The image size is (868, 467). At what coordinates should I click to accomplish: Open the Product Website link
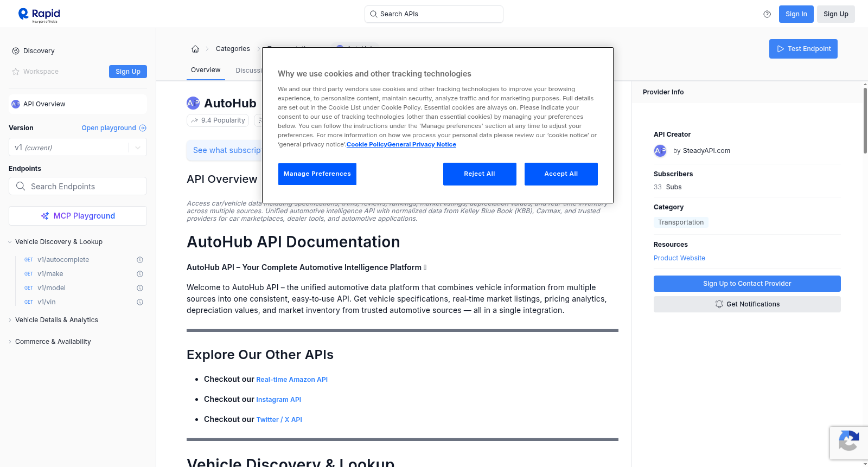click(x=679, y=258)
